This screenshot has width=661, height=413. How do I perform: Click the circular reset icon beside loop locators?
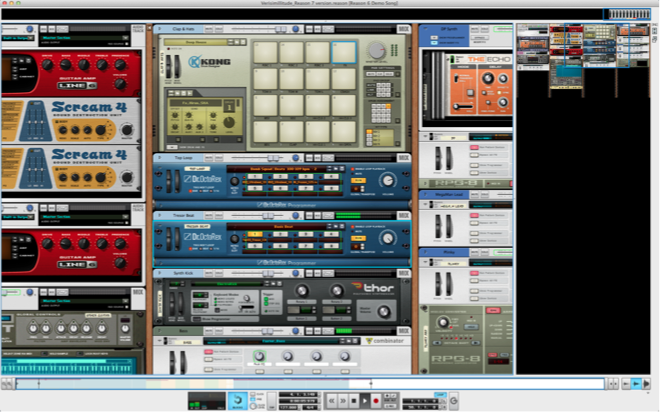pyautogui.click(x=454, y=401)
